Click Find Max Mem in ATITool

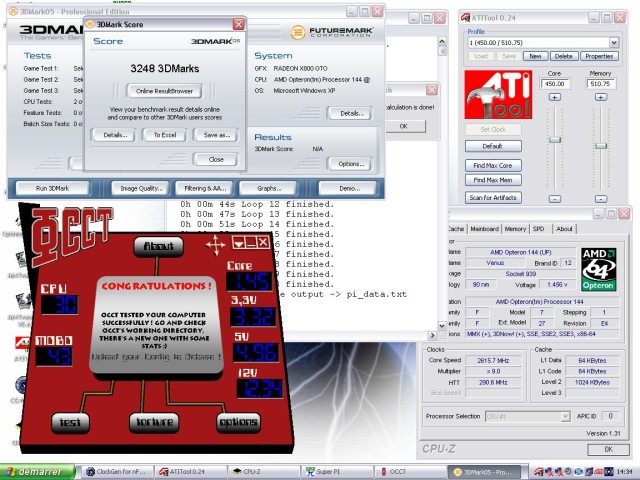[493, 180]
